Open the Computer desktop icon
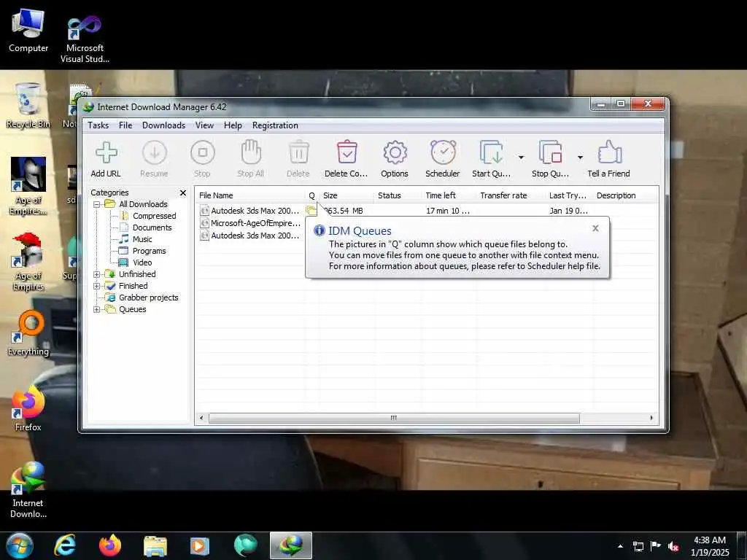Screen dimensions: 747x560 click(x=28, y=31)
